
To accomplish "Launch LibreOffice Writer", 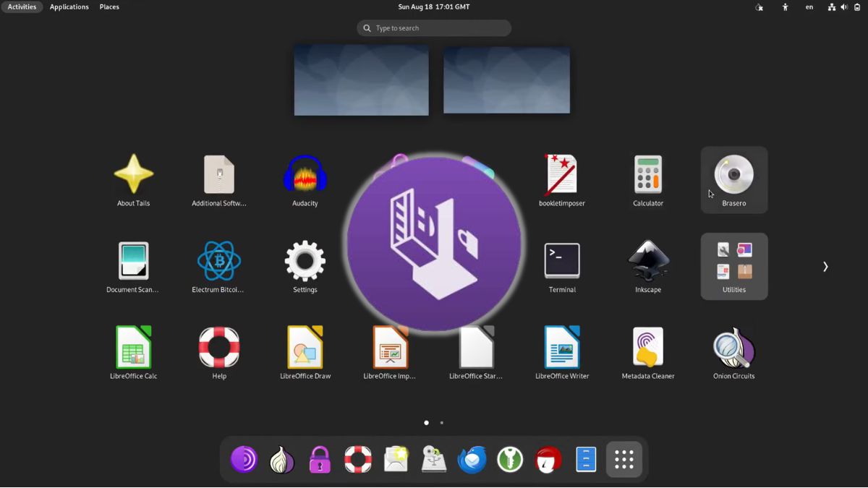I will 562,353.
